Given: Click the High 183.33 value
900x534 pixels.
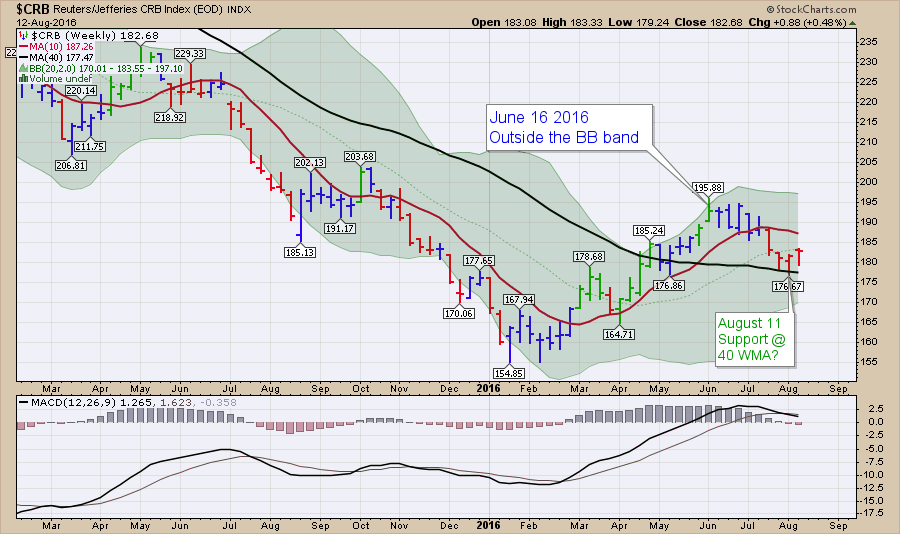Looking at the screenshot, I should (572, 22).
